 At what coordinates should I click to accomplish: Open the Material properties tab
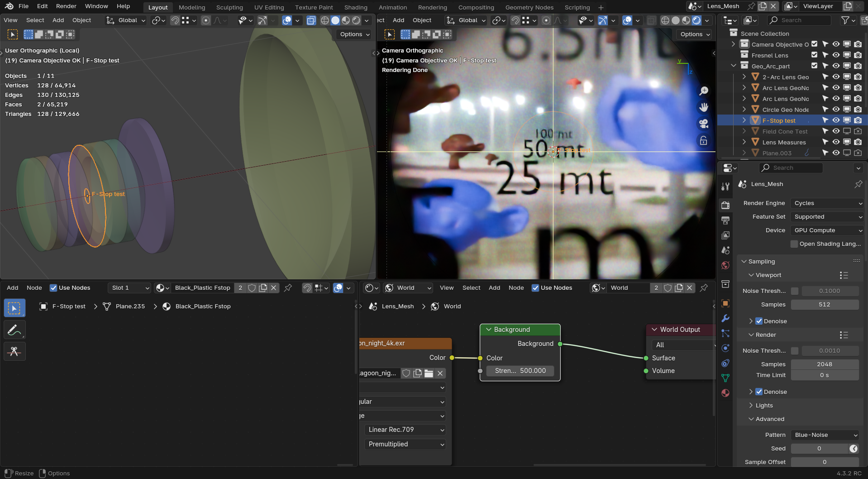725,393
